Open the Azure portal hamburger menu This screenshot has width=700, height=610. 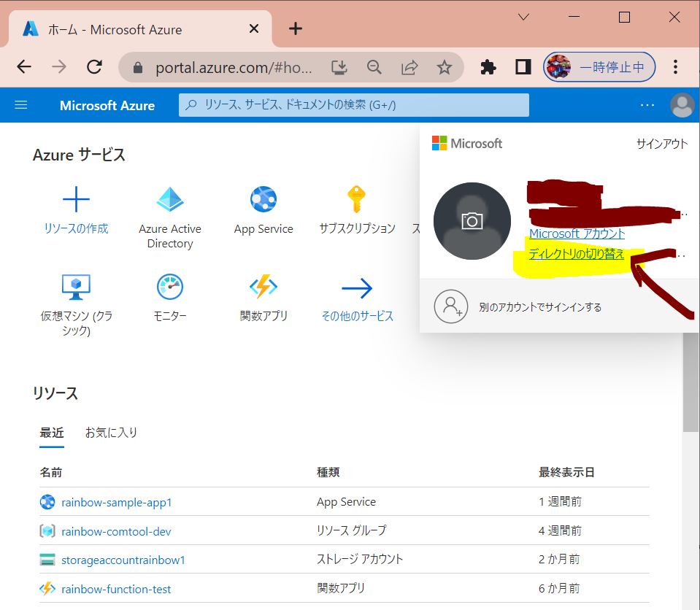(21, 105)
